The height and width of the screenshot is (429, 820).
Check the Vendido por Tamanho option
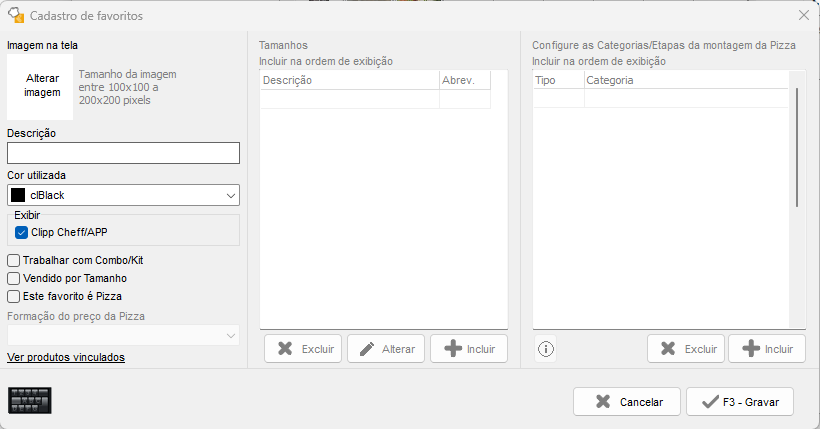pyautogui.click(x=14, y=278)
